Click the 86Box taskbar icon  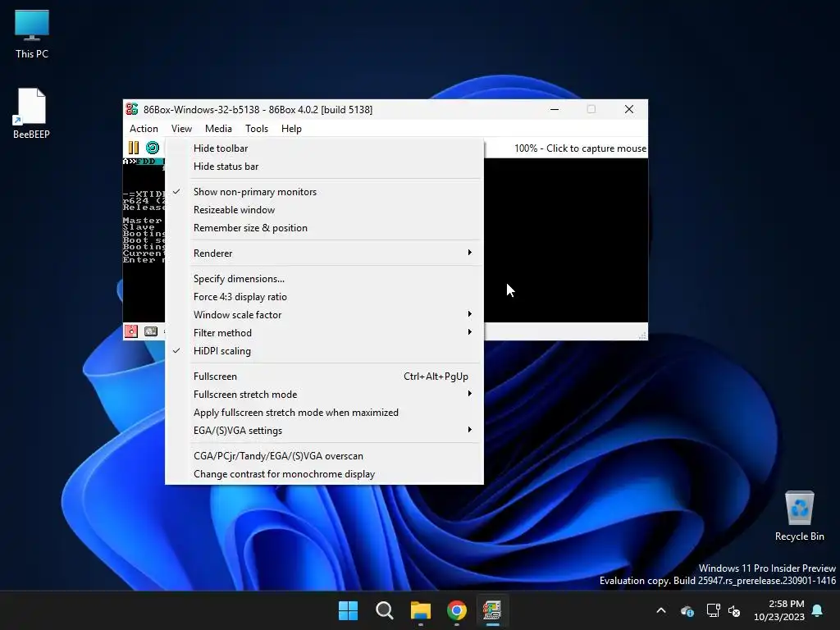tap(492, 610)
